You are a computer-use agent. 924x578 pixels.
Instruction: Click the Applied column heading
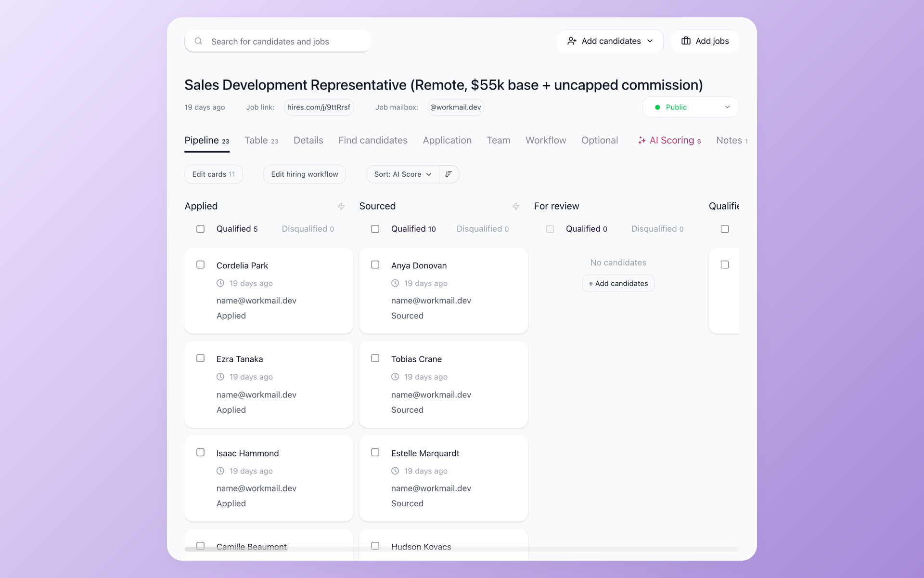point(201,206)
